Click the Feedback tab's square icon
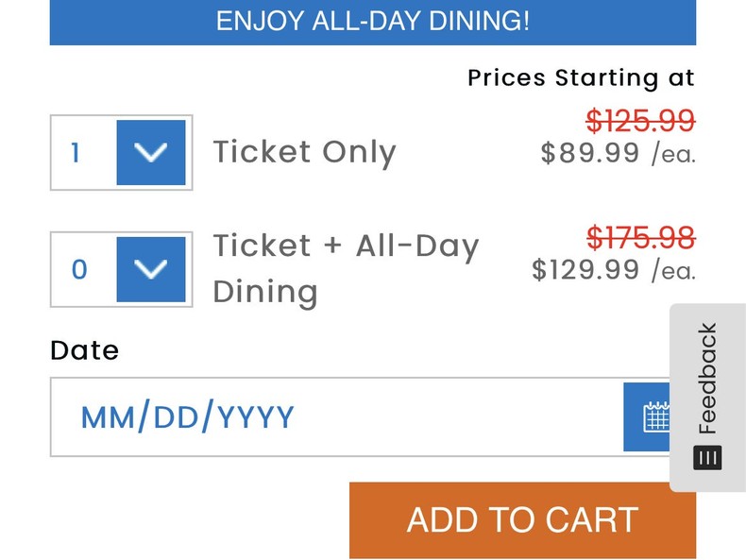This screenshot has width=746, height=560. point(707,457)
